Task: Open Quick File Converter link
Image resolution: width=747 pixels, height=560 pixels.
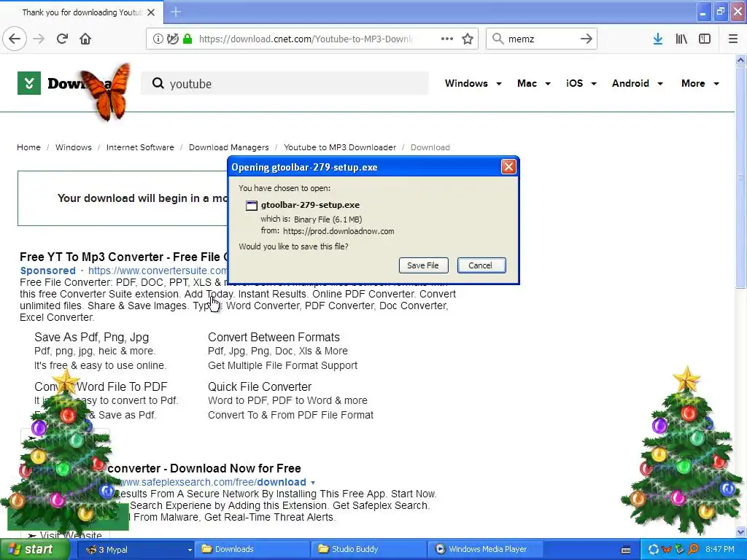Action: 260,387
